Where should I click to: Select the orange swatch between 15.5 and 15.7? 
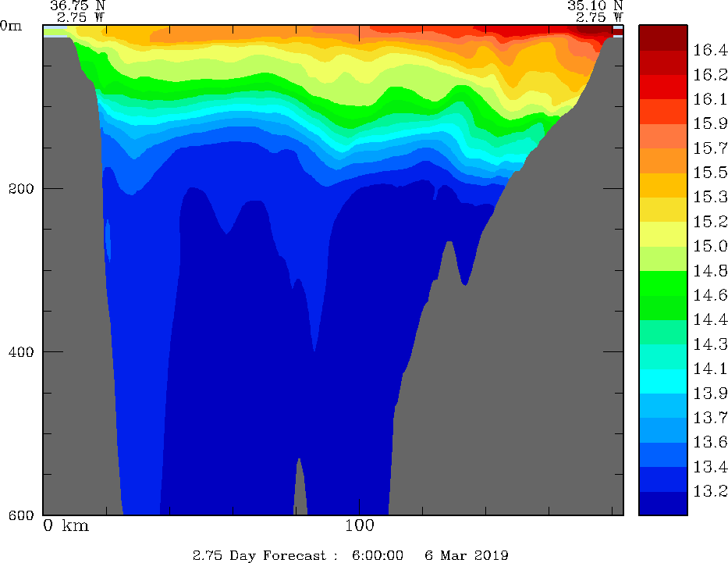[x=663, y=161]
